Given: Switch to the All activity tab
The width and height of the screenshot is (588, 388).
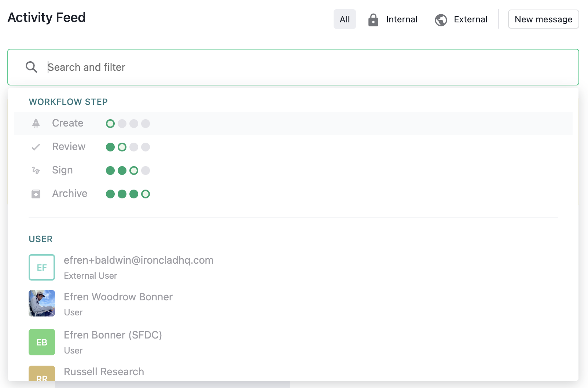Looking at the screenshot, I should tap(344, 19).
